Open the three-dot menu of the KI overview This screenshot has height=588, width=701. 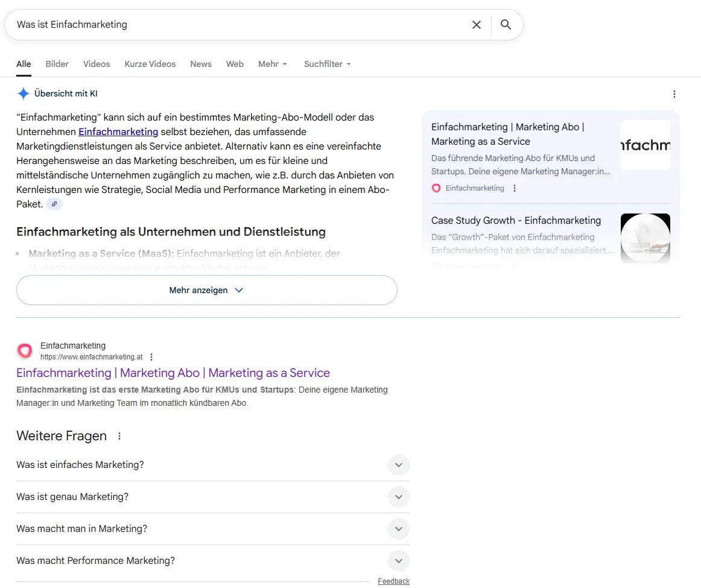tap(674, 94)
